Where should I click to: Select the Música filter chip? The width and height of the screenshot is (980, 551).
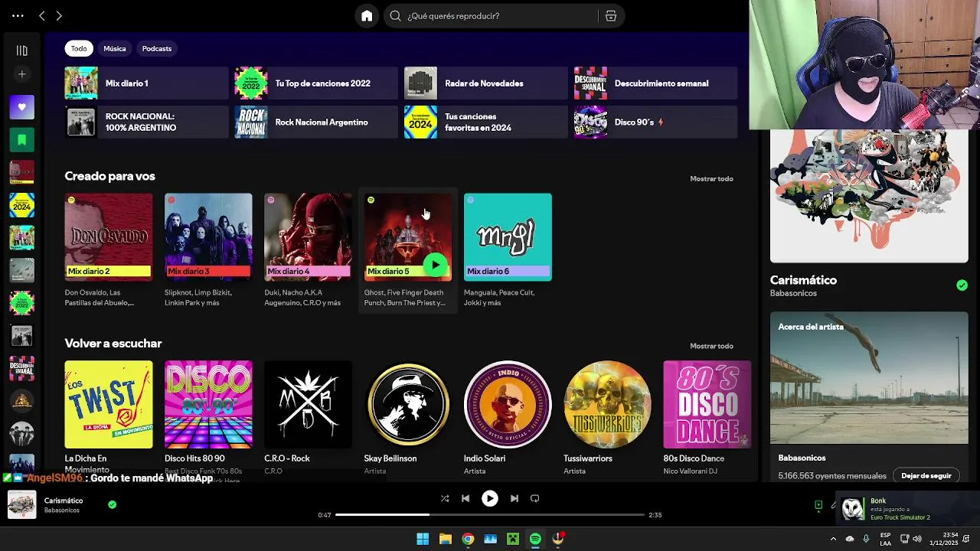(x=115, y=48)
